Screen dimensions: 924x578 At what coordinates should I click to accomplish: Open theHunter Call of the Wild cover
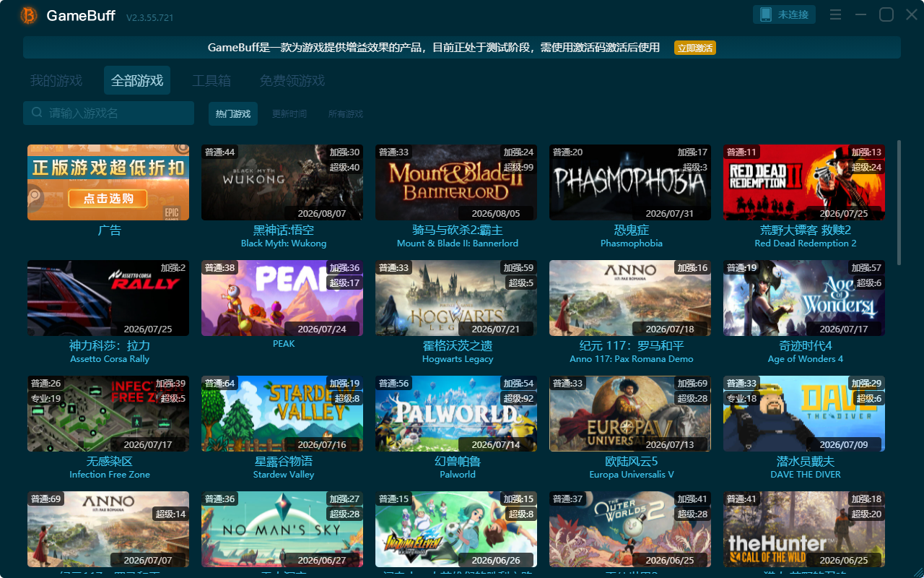tap(804, 529)
